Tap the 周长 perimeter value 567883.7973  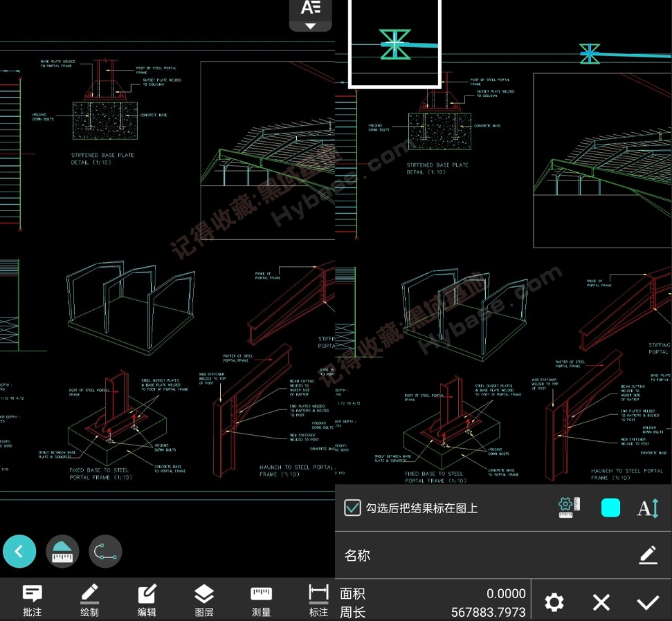point(489,613)
